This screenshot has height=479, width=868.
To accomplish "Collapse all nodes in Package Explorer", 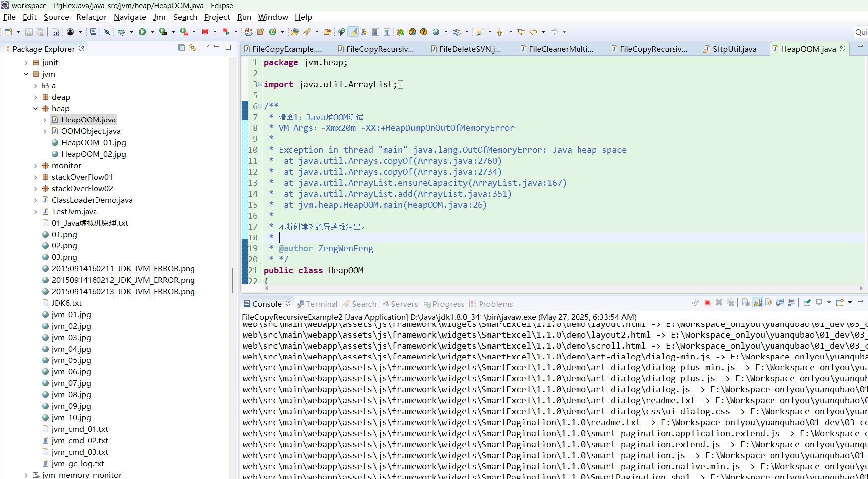I will click(181, 48).
